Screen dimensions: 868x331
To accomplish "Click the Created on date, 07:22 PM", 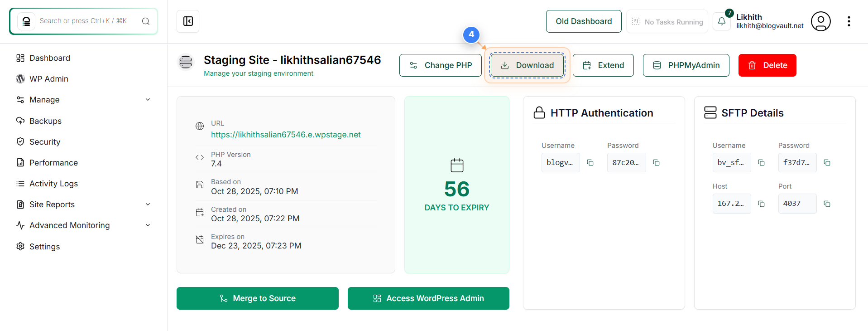I will [255, 219].
